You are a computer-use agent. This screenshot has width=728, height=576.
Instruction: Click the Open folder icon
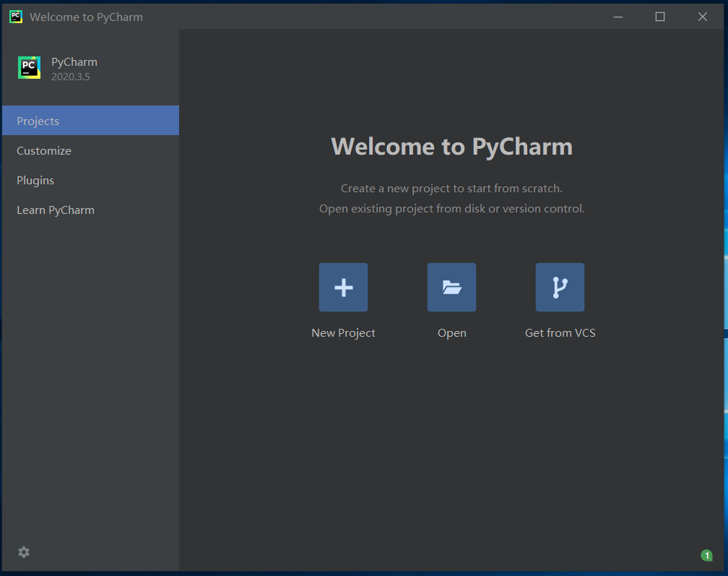452,287
